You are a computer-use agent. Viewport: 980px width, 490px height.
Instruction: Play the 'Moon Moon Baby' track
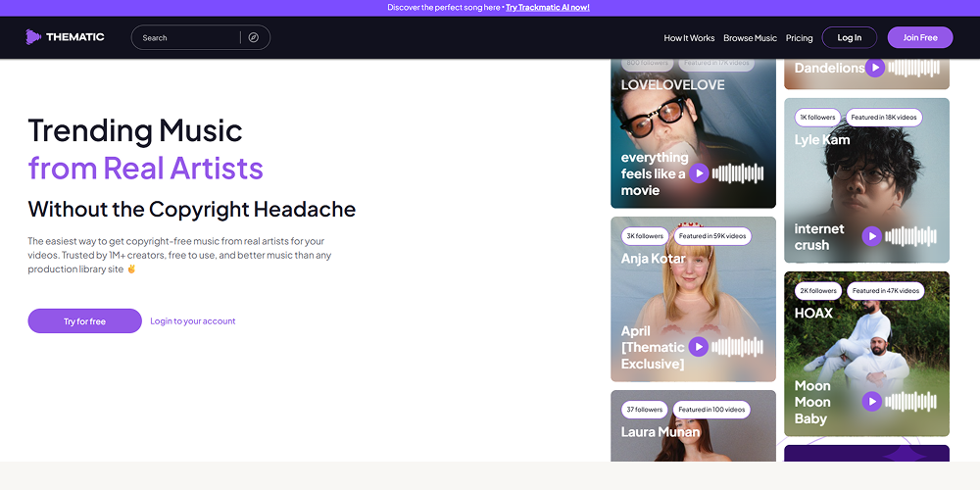(x=872, y=401)
